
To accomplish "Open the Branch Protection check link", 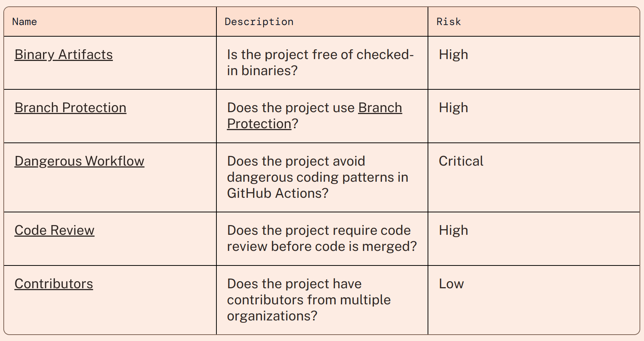I will pyautogui.click(x=70, y=108).
